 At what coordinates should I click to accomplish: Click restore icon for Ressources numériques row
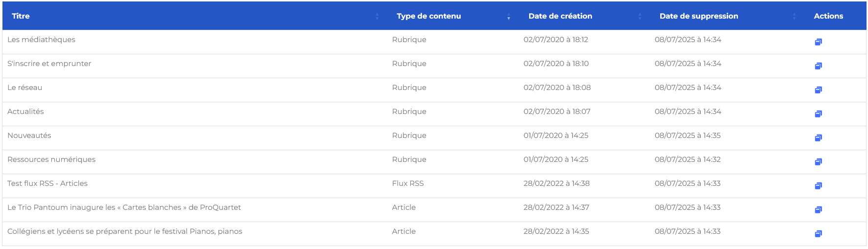[818, 162]
